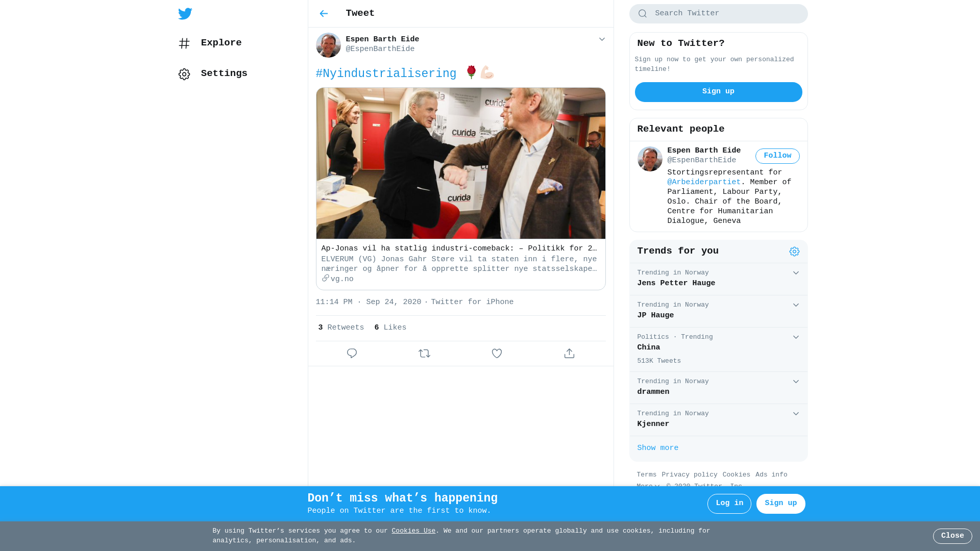The height and width of the screenshot is (551, 980).
Task: Click the Log in button
Action: (729, 504)
